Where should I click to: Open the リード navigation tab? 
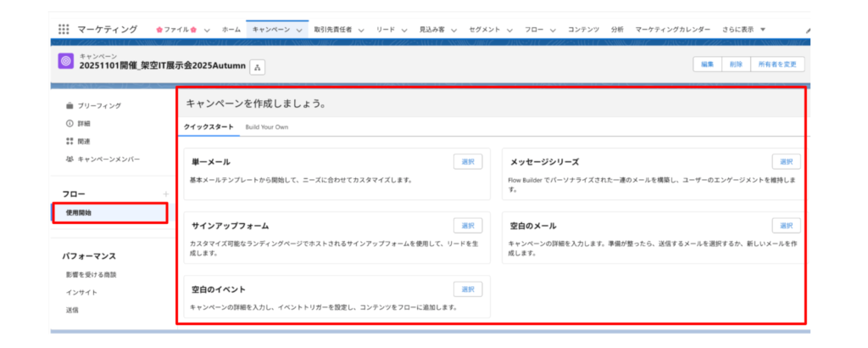pyautogui.click(x=386, y=30)
